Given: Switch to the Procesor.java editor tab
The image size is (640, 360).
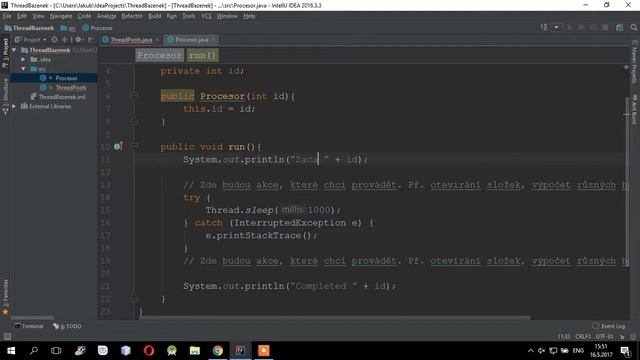Looking at the screenshot, I should click(191, 40).
